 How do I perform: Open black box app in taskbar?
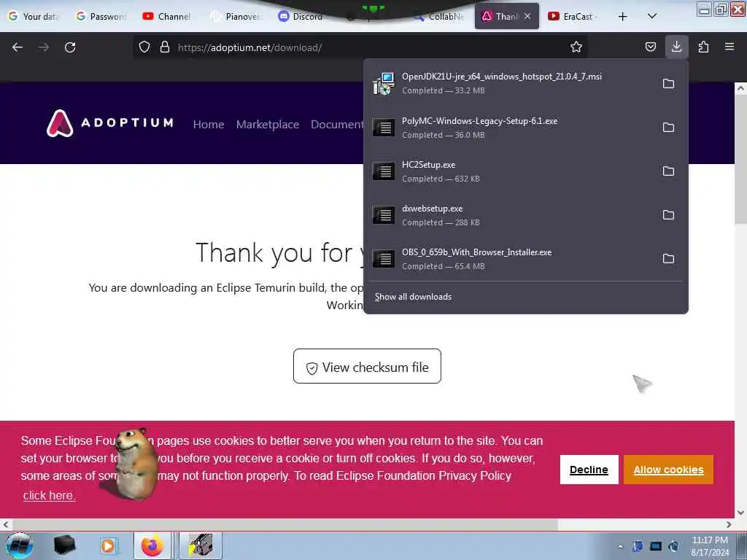[64, 545]
